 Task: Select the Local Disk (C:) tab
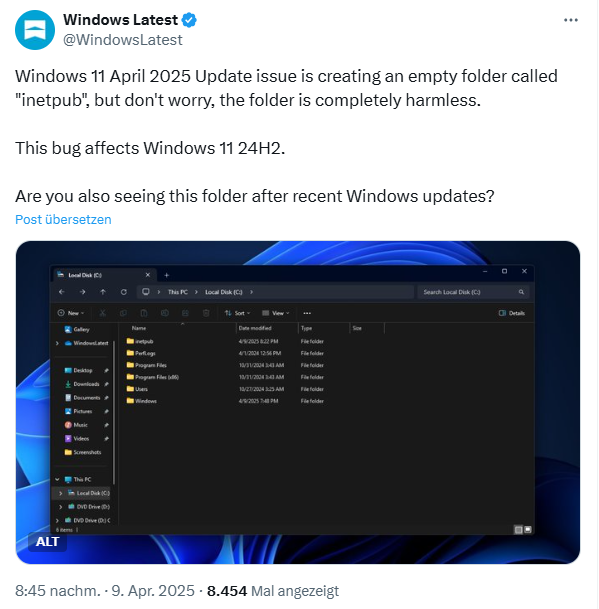coord(103,275)
